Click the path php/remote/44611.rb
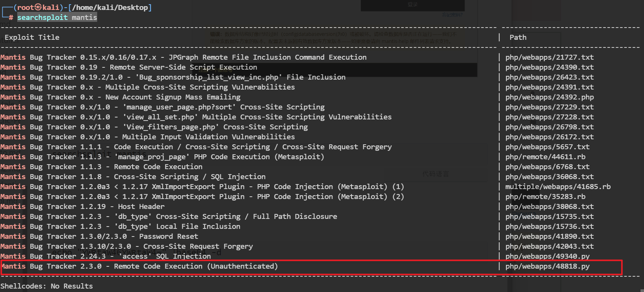Image resolution: width=644 pixels, height=292 pixels. click(x=545, y=157)
